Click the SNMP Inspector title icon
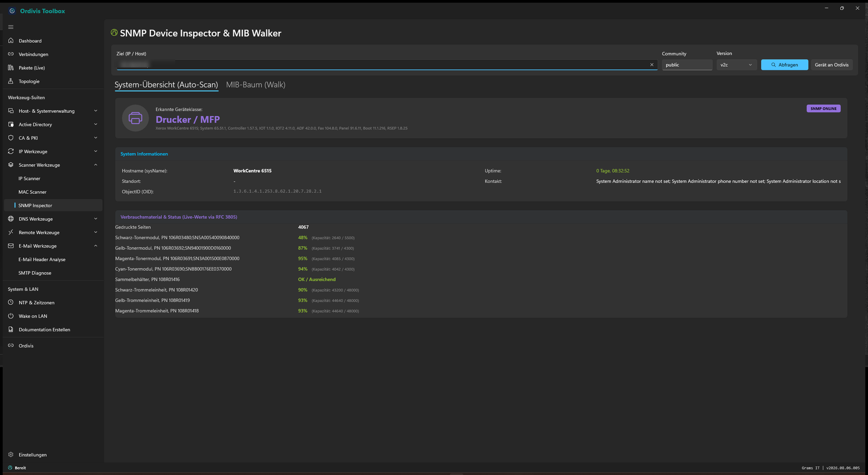 (114, 33)
